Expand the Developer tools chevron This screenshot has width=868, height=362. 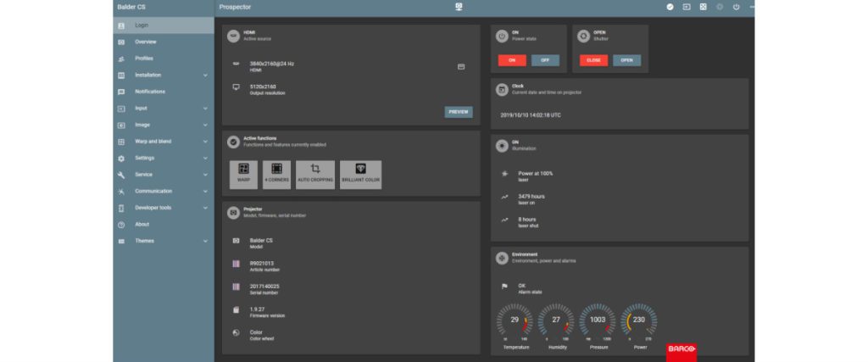205,208
